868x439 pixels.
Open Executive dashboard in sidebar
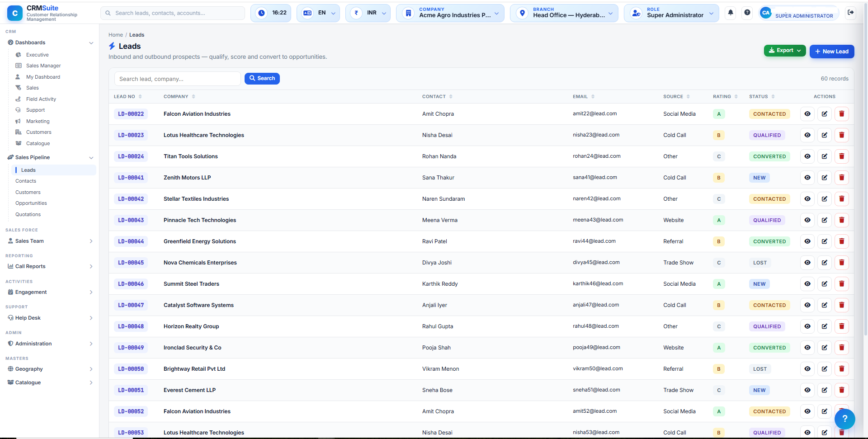[x=37, y=55]
